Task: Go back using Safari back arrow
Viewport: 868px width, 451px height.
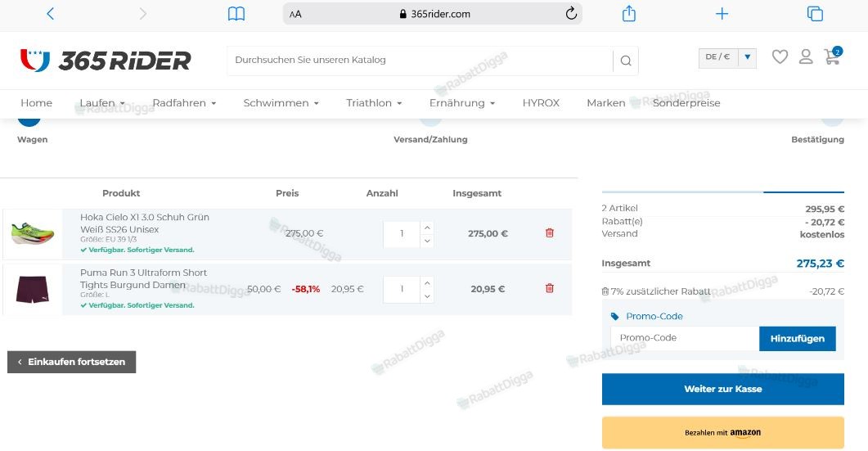Action: (x=51, y=14)
